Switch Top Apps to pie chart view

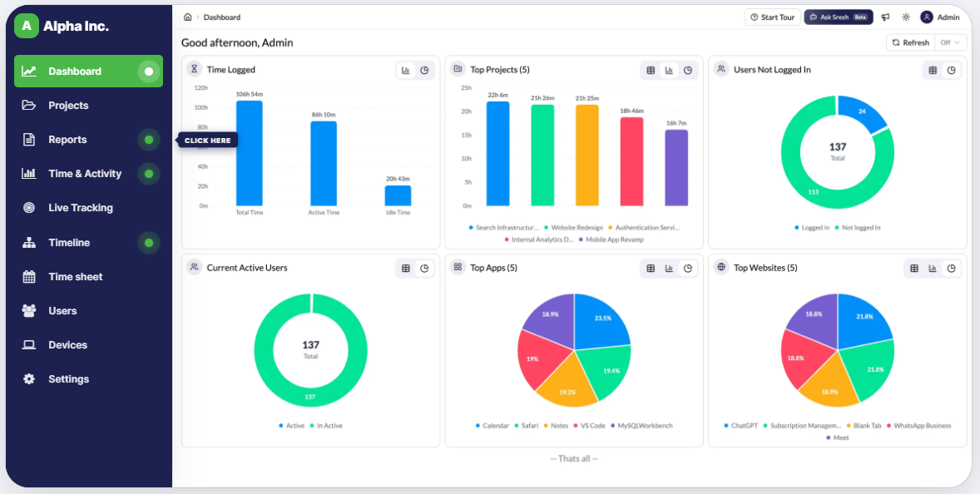tap(688, 269)
